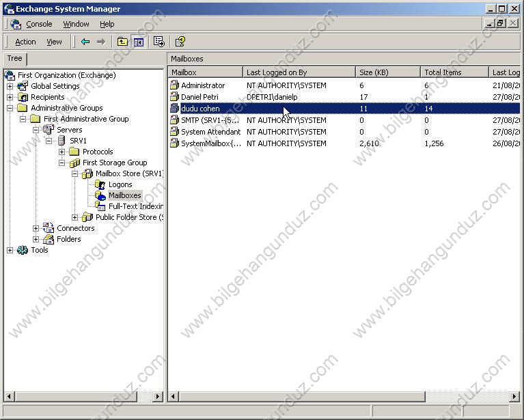Select the Logons node icon
Screen dimensions: 524x420
pyautogui.click(x=100, y=184)
